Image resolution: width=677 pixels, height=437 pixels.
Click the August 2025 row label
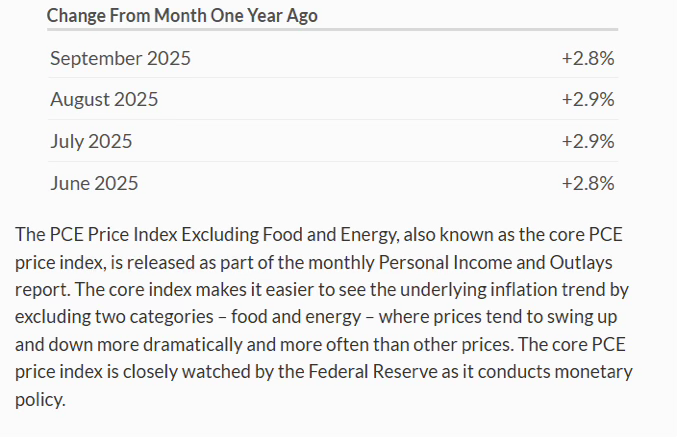tap(104, 100)
